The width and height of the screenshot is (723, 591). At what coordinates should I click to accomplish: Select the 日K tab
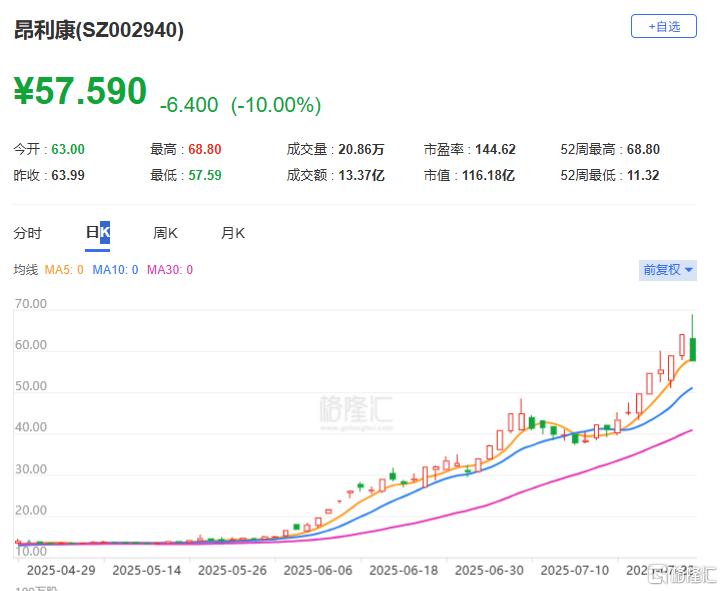point(97,232)
